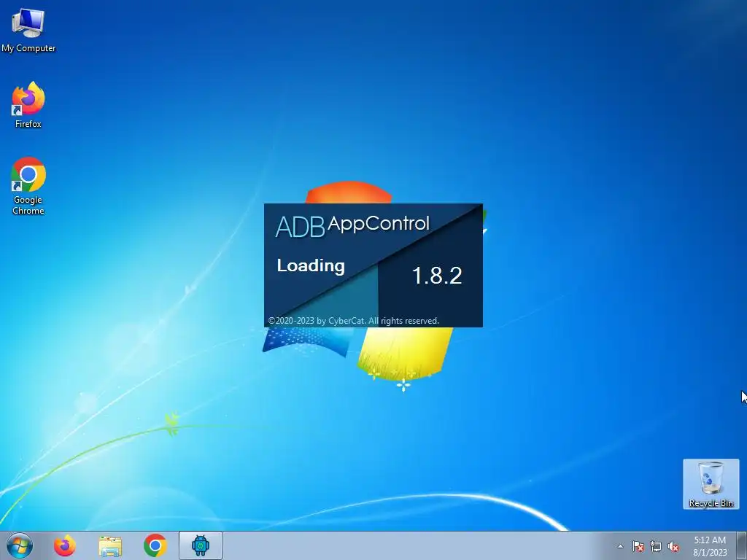Open the clock showing 5:12 AM

point(710,546)
